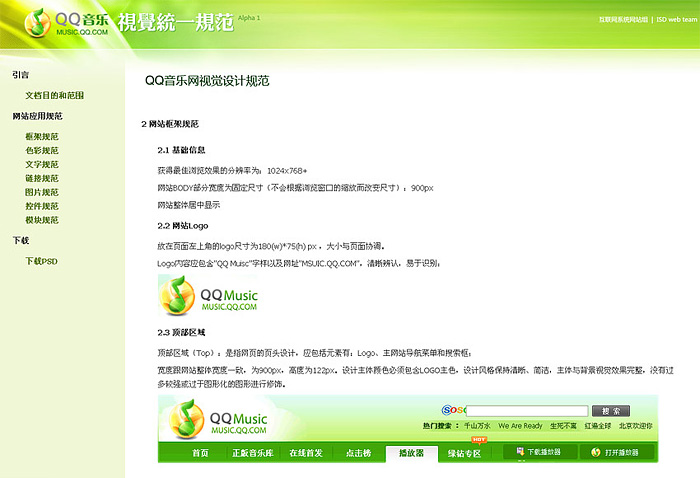Select the 首页 tab in the mockup

(x=200, y=453)
